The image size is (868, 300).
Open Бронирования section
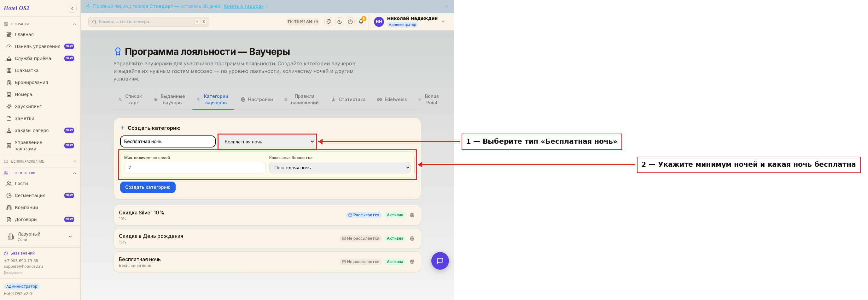coord(40,82)
